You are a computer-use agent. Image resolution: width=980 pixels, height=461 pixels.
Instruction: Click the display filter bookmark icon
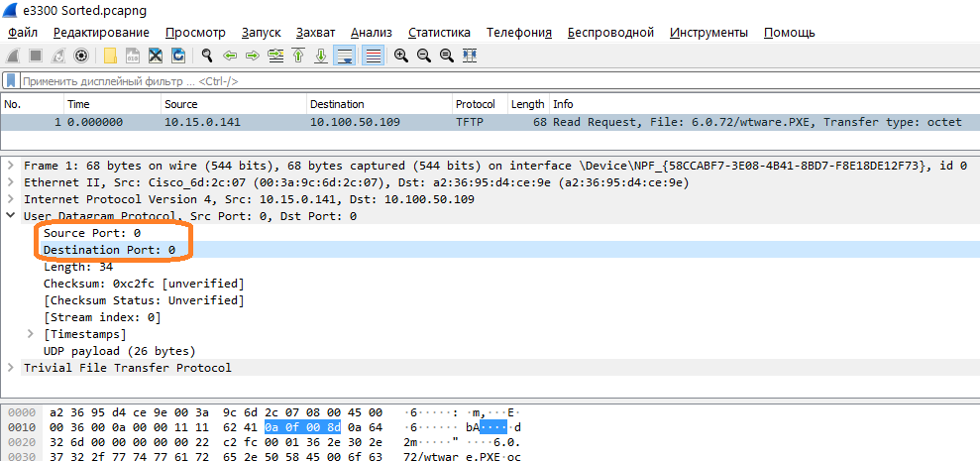click(x=11, y=80)
